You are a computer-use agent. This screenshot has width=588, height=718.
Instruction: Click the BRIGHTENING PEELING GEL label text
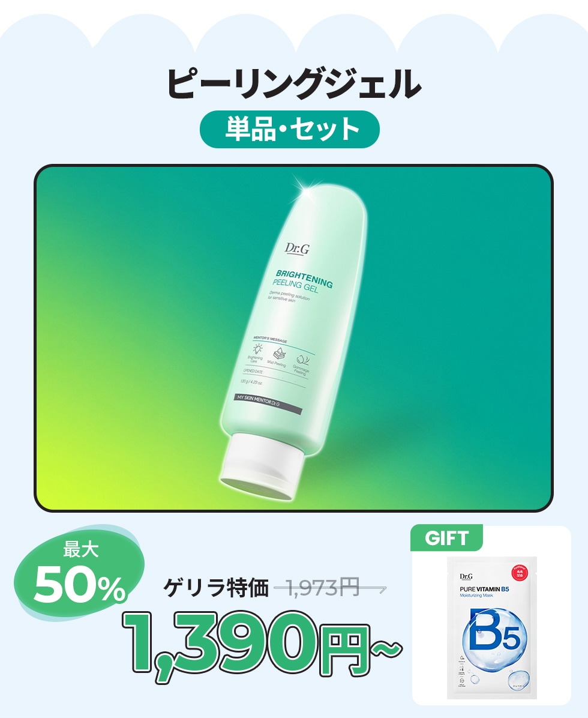click(302, 282)
